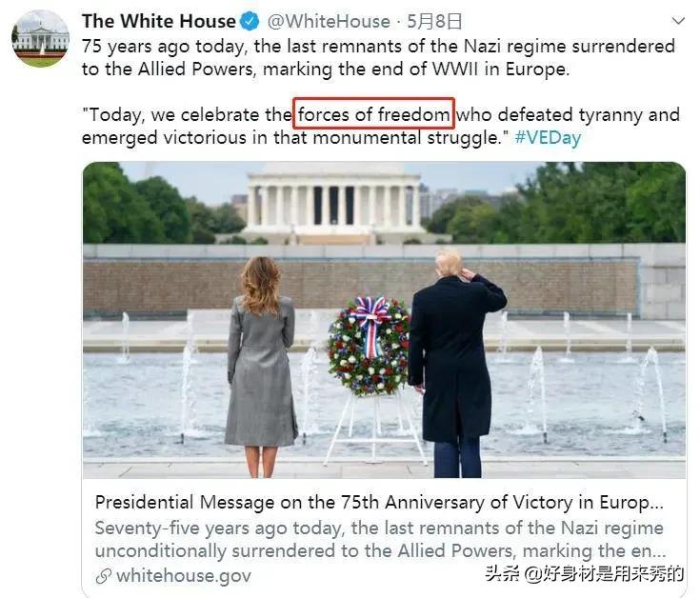Screen dimensions: 700x598
Task: Open the wreath ceremony photo
Action: pos(384,320)
